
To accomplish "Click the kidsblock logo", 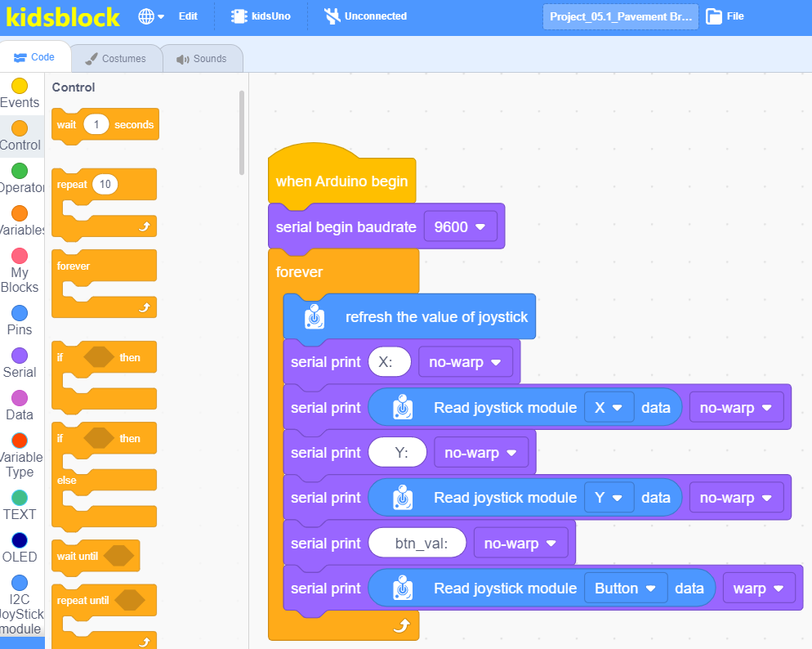I will coord(63,18).
